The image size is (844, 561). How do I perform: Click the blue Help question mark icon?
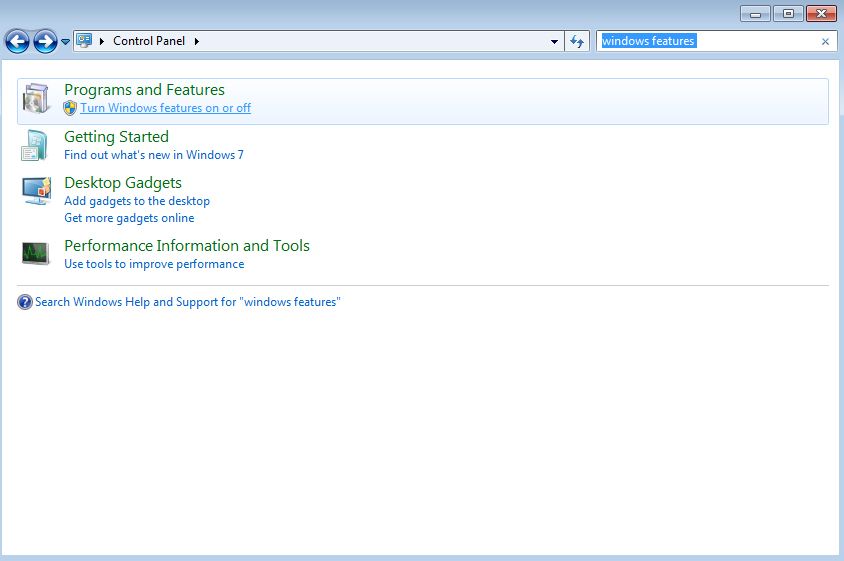[25, 302]
